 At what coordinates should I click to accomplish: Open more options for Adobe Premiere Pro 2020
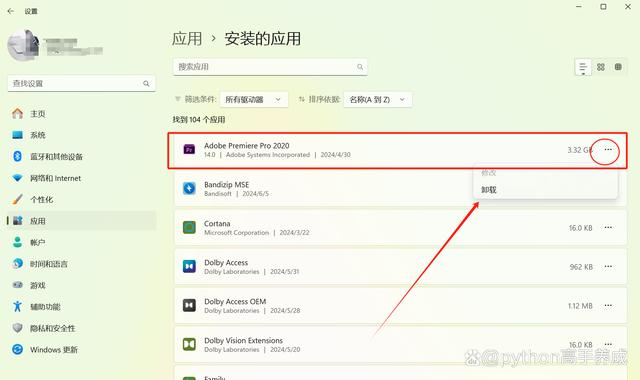(x=608, y=150)
